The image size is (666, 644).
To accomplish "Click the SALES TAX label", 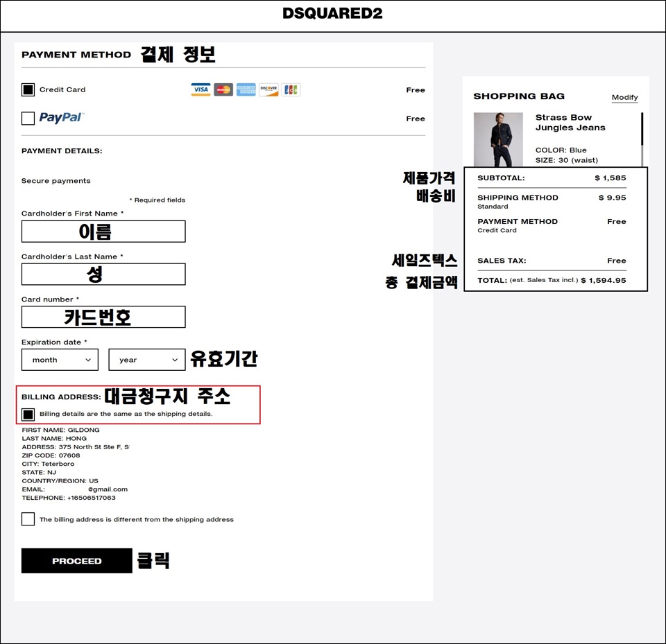I will 502,261.
